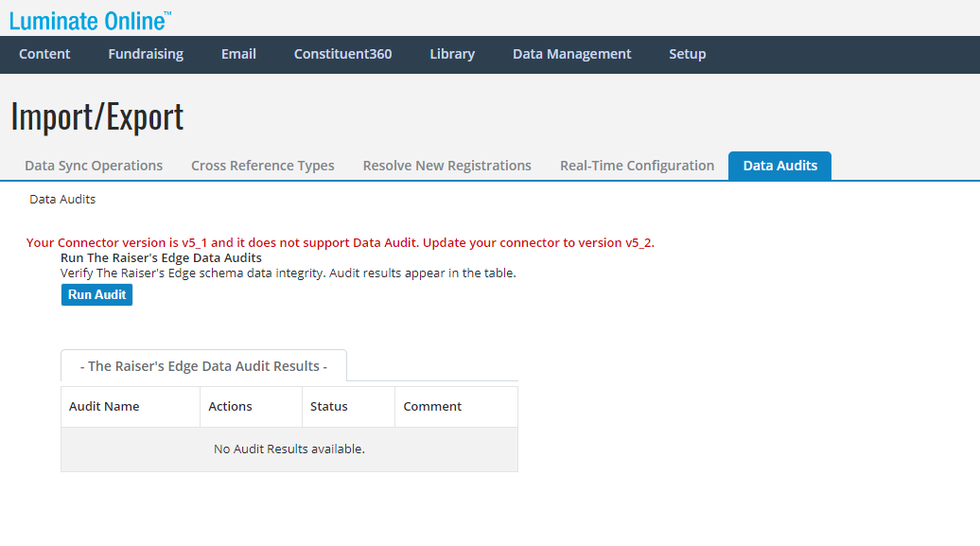Click the red connector version warning
The image size is (980, 546).
[341, 242]
